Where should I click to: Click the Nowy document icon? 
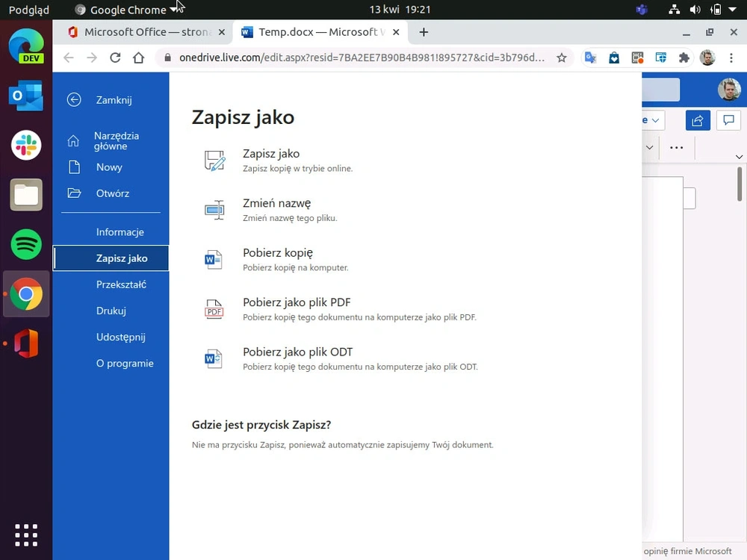click(x=74, y=167)
